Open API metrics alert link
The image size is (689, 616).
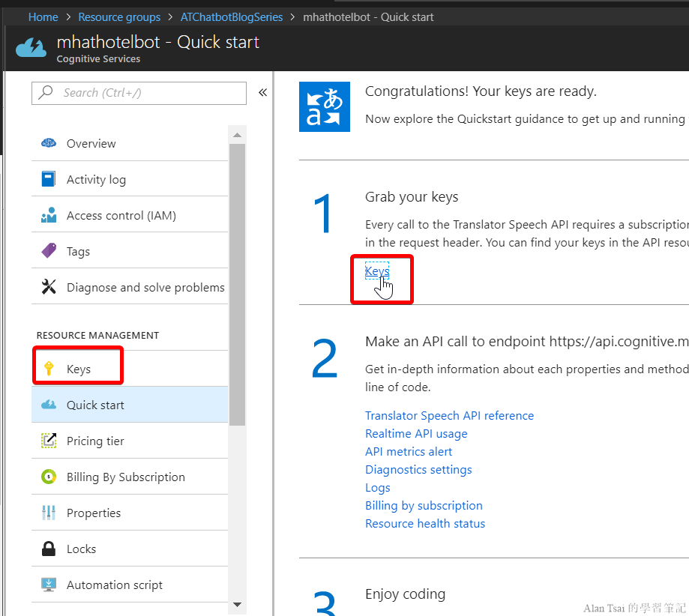pyautogui.click(x=409, y=452)
